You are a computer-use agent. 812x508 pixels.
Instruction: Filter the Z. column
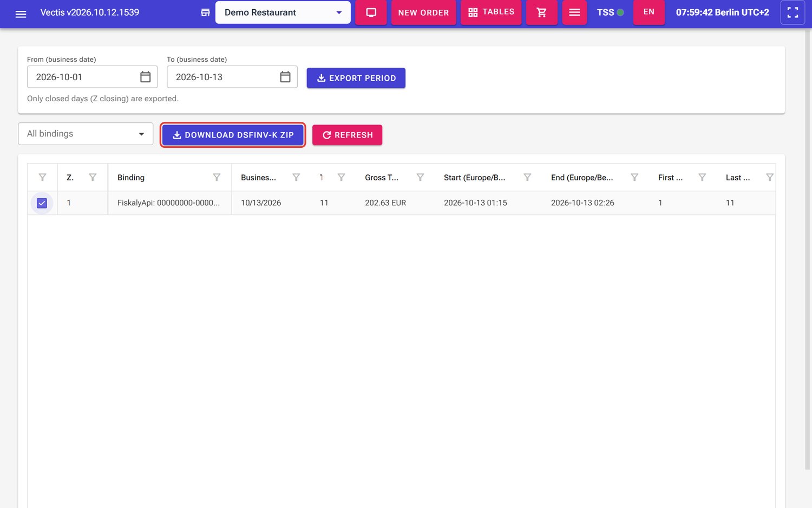(x=93, y=178)
